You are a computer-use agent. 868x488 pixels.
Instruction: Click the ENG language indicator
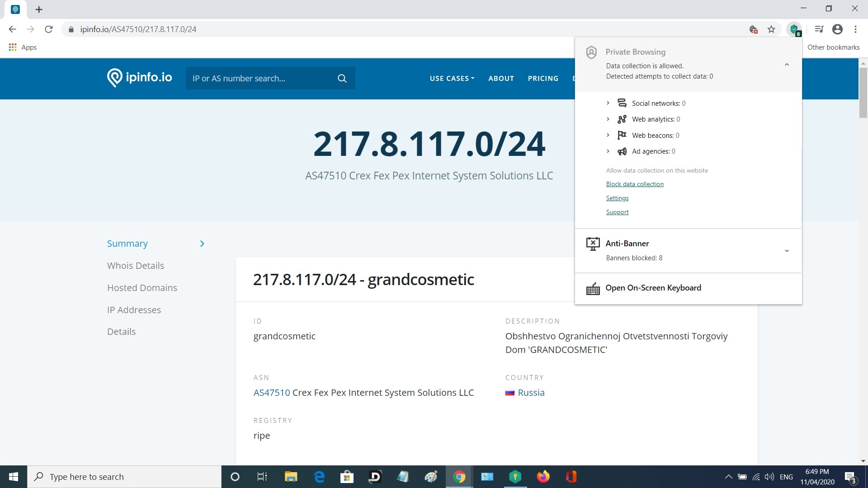[786, 477]
